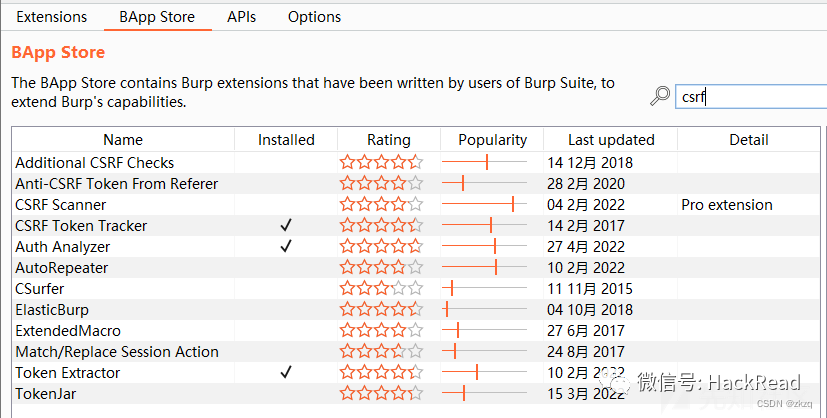827x418 pixels.
Task: Select the Match/Replace Session Action row
Action: click(117, 352)
